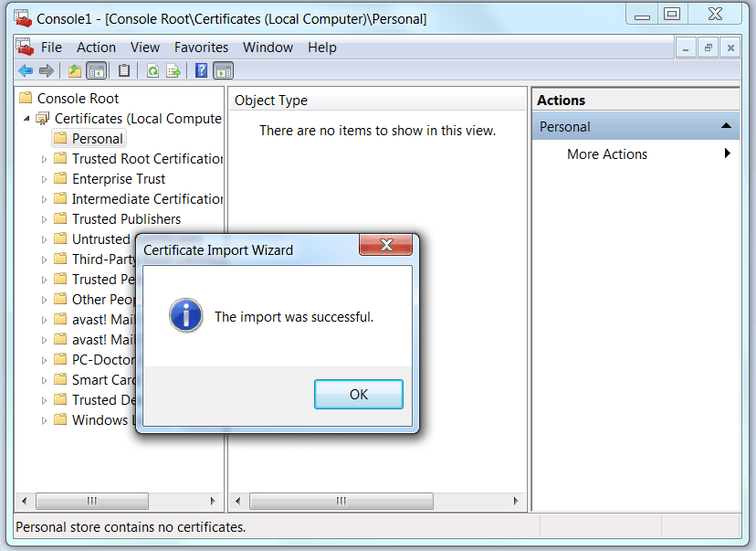Select the Trusted Devices tree item

tap(104, 400)
